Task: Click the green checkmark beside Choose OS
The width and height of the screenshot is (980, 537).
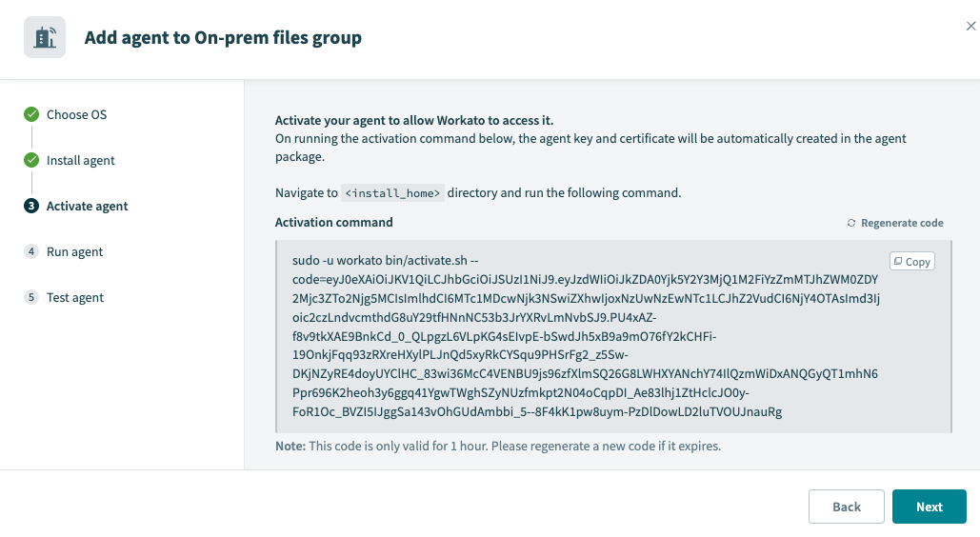Action: tap(31, 114)
